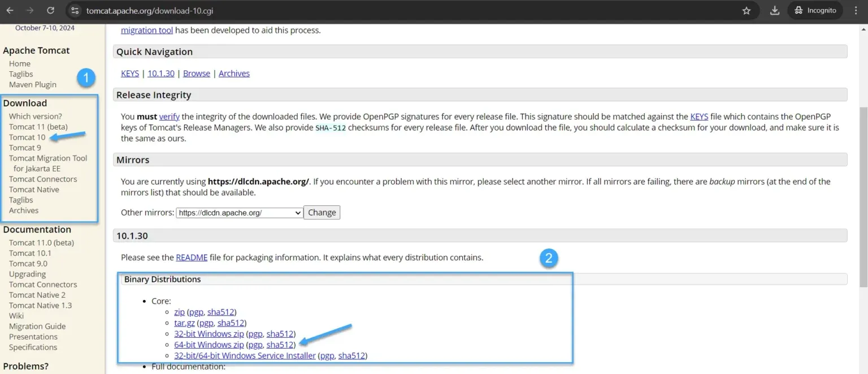Open sha512 checksum for tar.gz

[231, 323]
